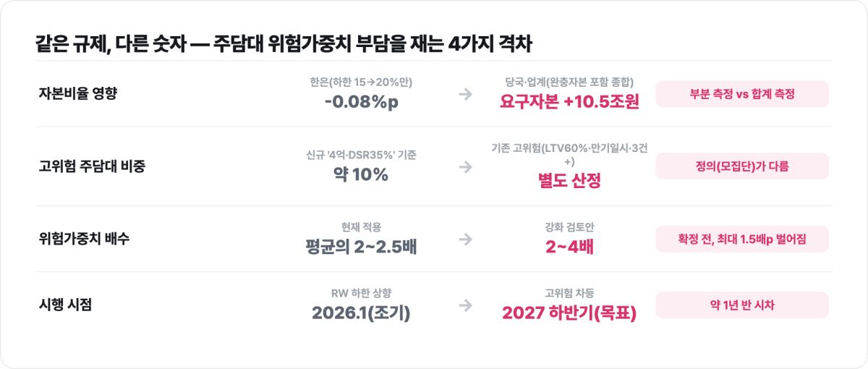Click the arrow icon in 위험가중치 배수 row
The image size is (868, 369).
coord(466,239)
